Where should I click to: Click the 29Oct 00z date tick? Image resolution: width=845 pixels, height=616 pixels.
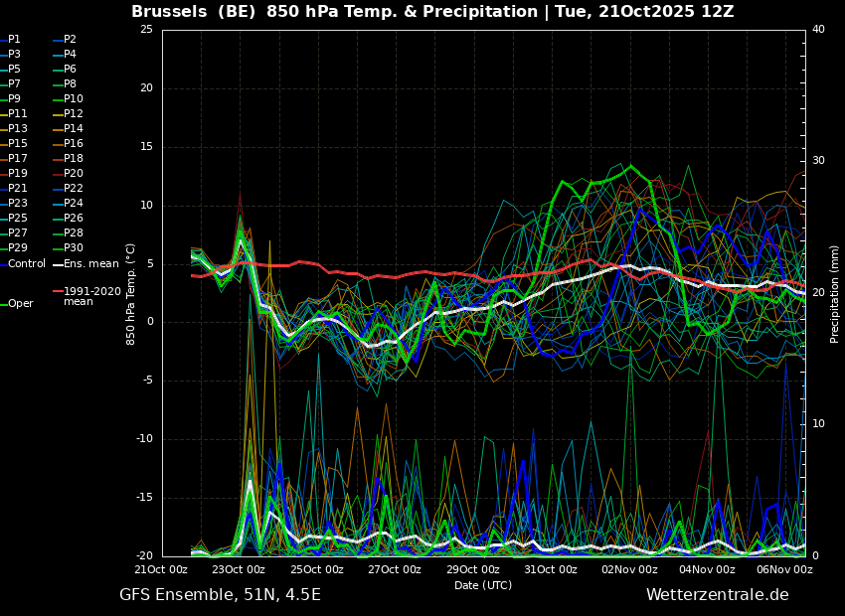[x=472, y=570]
